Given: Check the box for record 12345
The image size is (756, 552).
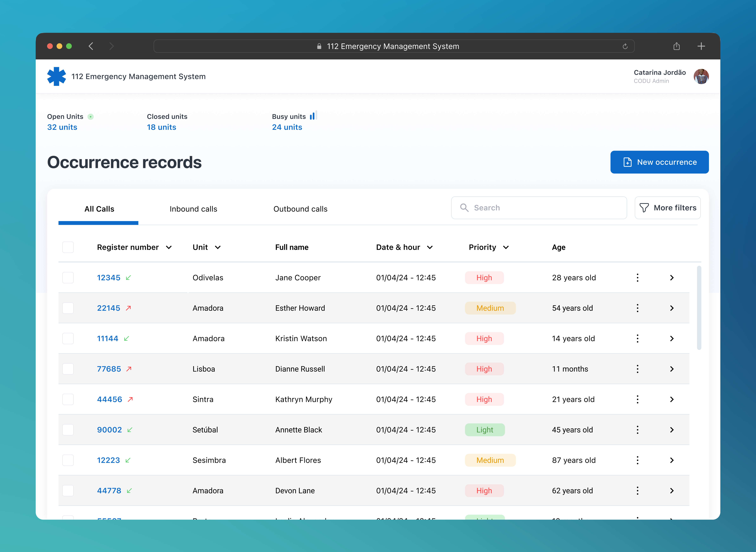Looking at the screenshot, I should [x=68, y=278].
